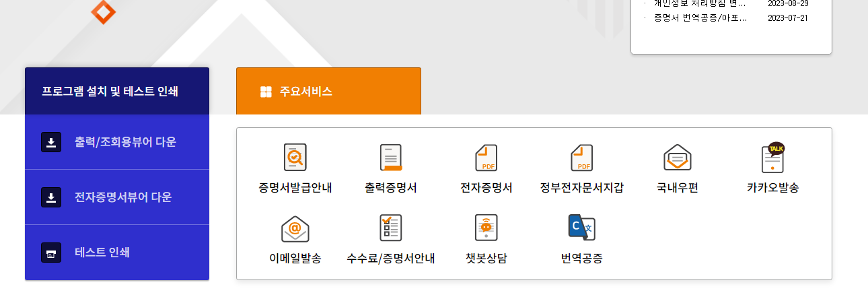Click the 이메일발송 label
The image size is (868, 299).
coord(295,258)
